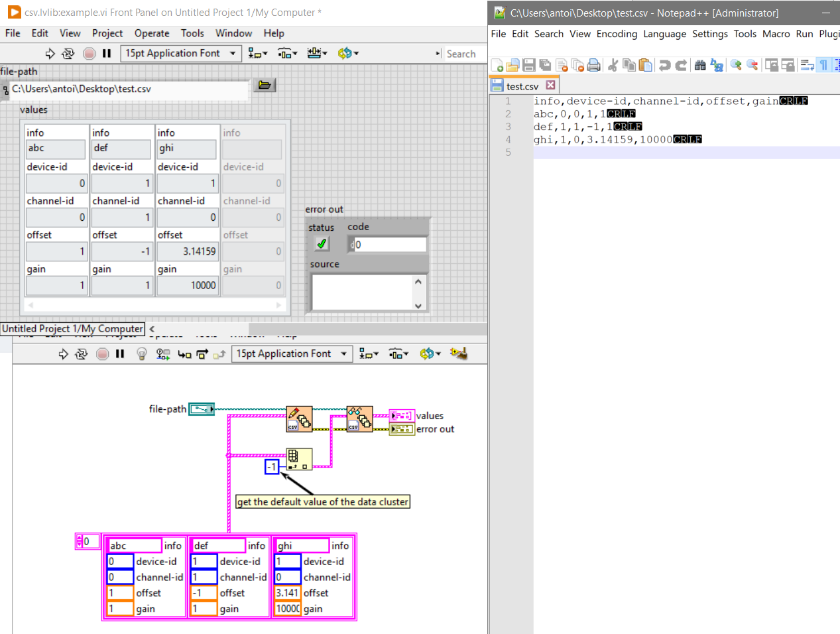Open the Encoding menu in Notepad++
Viewport: 840px width, 634px height.
click(x=617, y=34)
